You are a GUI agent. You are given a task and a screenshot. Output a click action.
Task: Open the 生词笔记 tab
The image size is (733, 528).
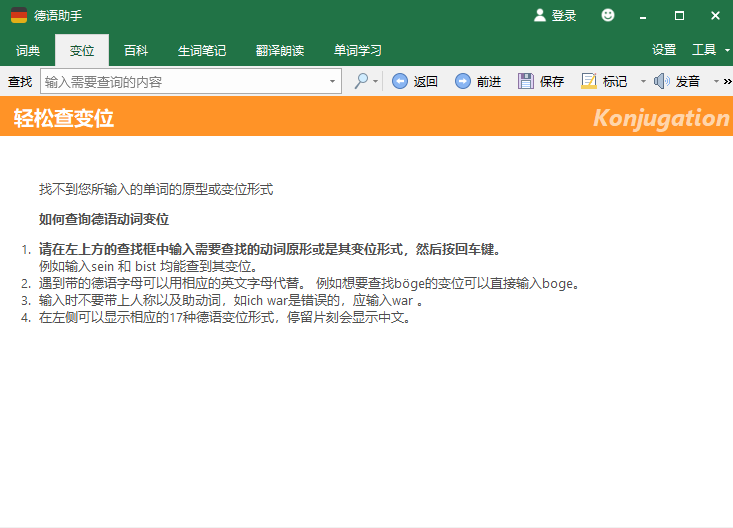tap(202, 50)
